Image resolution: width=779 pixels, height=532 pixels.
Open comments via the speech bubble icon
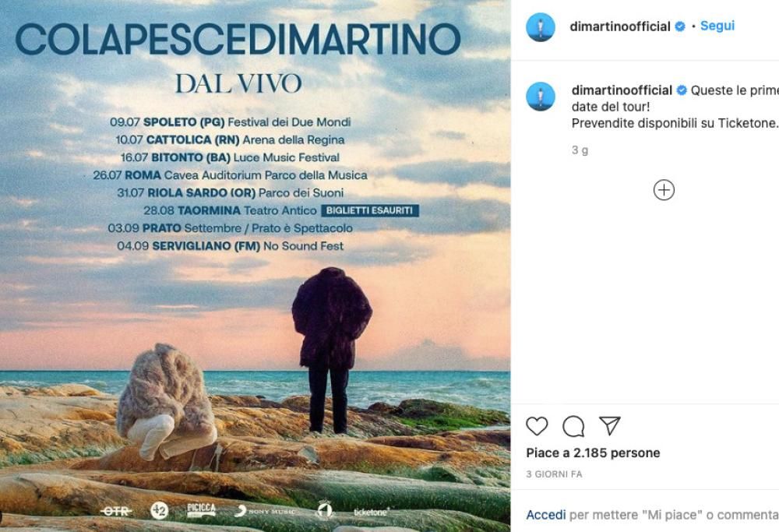pyautogui.click(x=574, y=426)
